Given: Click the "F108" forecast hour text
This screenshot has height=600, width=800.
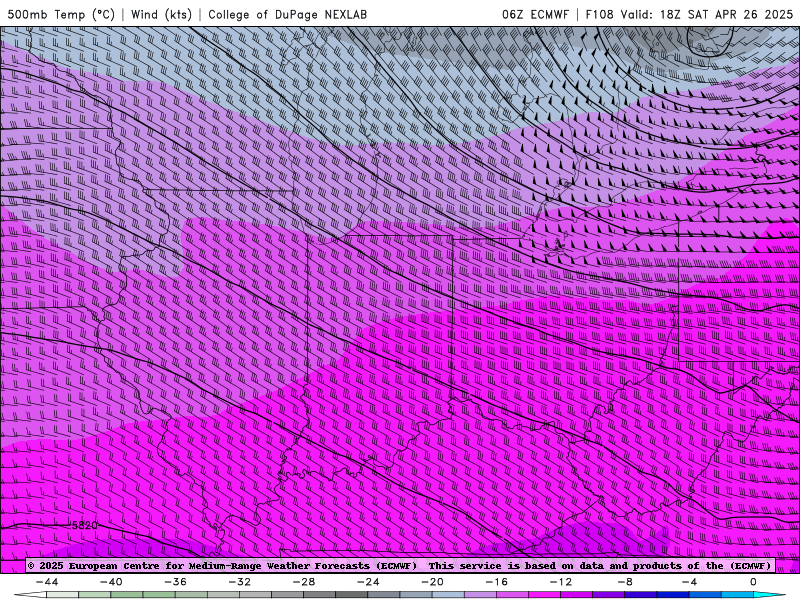Looking at the screenshot, I should pos(599,14).
